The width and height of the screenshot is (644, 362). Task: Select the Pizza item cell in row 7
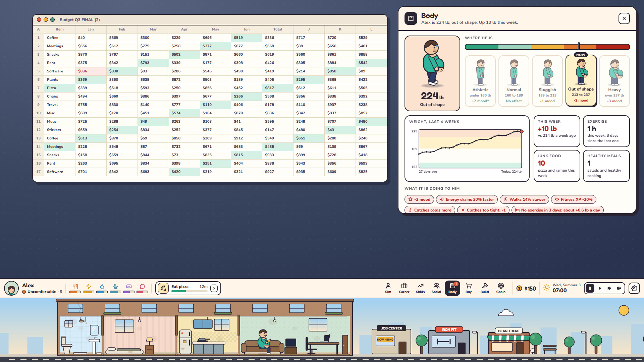tap(60, 88)
